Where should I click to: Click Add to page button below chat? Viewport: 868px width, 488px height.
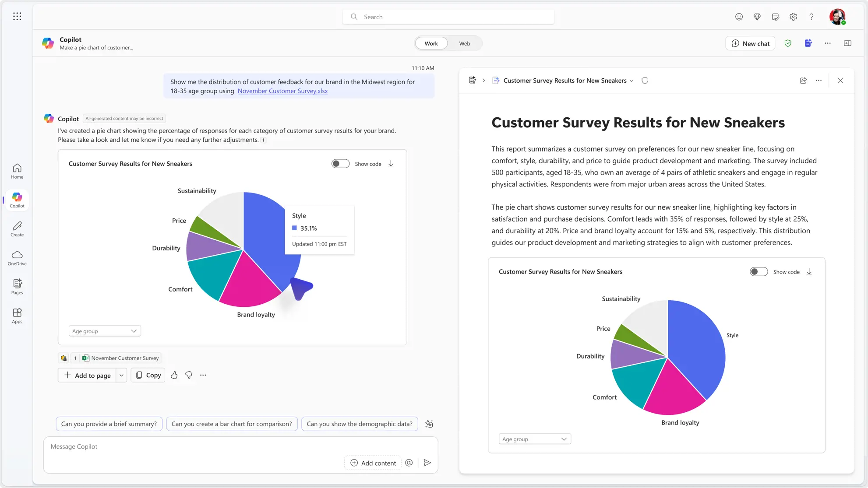coord(87,375)
